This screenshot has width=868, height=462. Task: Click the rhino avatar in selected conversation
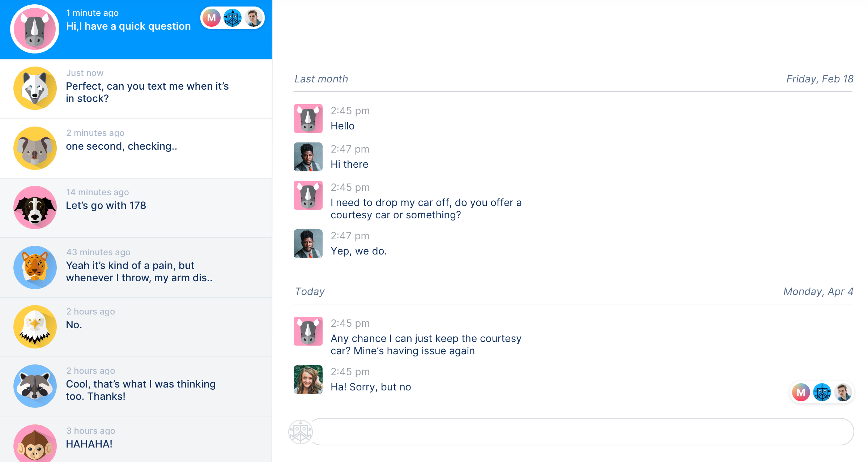pos(35,29)
